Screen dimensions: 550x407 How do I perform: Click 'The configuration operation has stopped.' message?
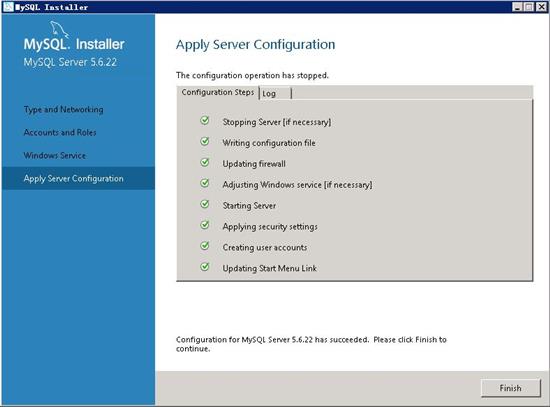coord(253,75)
